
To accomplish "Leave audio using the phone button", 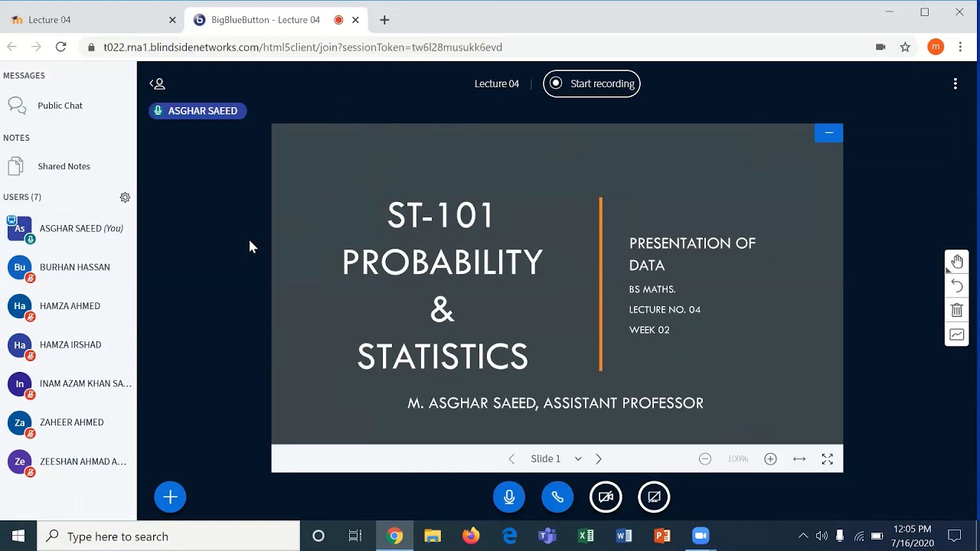I will tap(557, 497).
